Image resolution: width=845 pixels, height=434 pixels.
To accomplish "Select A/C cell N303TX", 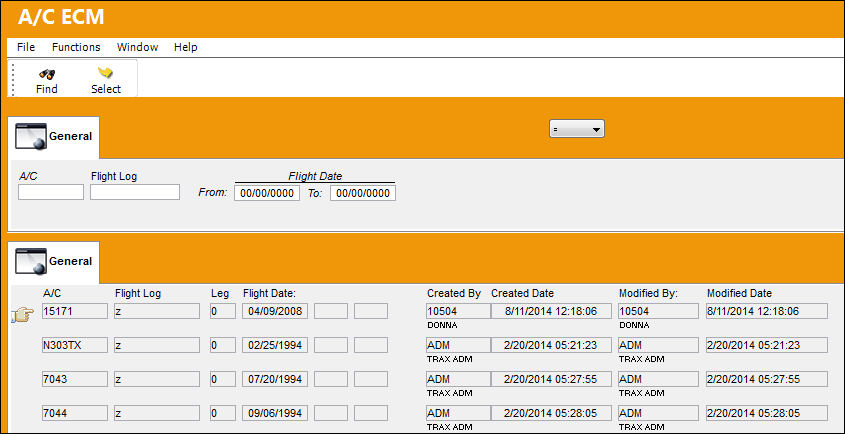I will pyautogui.click(x=75, y=345).
